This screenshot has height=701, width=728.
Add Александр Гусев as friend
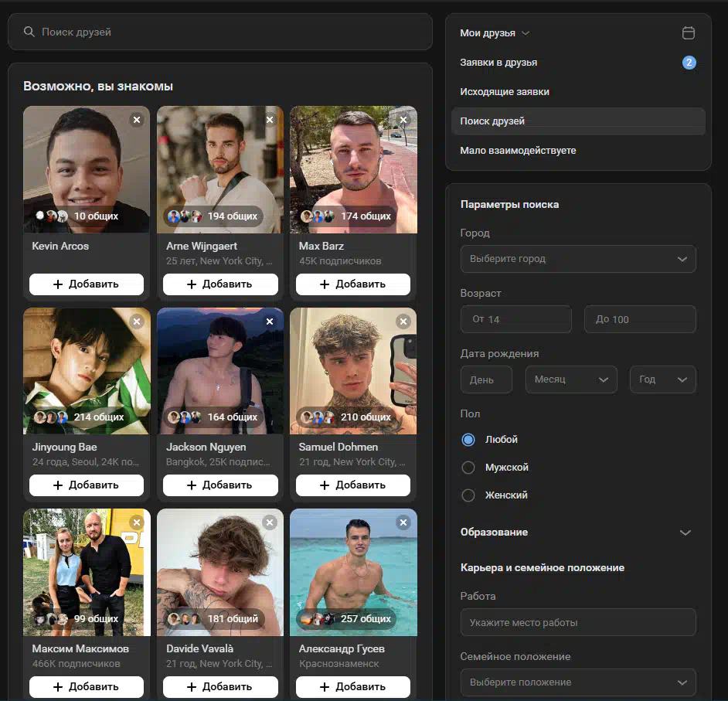point(353,686)
